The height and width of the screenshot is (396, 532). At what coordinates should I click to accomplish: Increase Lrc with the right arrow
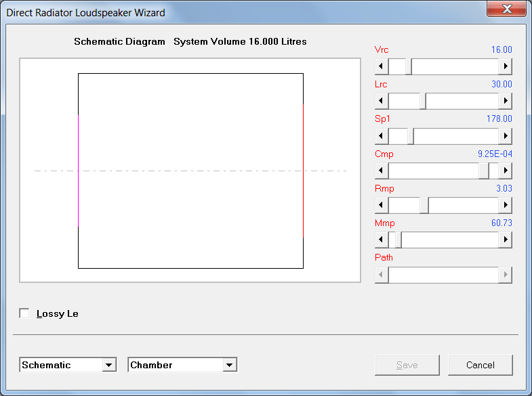[x=505, y=101]
